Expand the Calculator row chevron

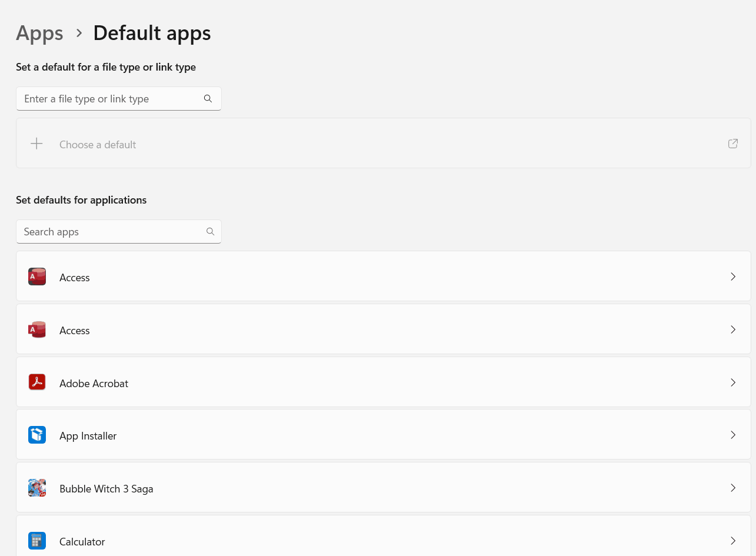tap(732, 541)
